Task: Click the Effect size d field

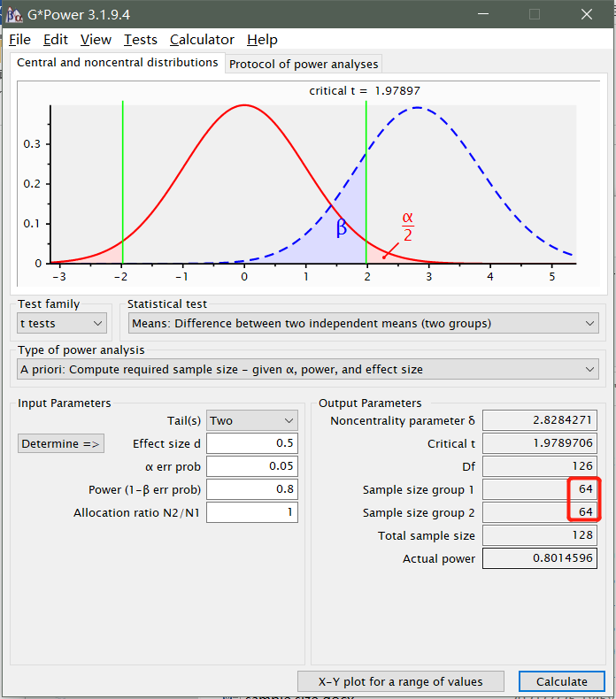Action: (252, 443)
